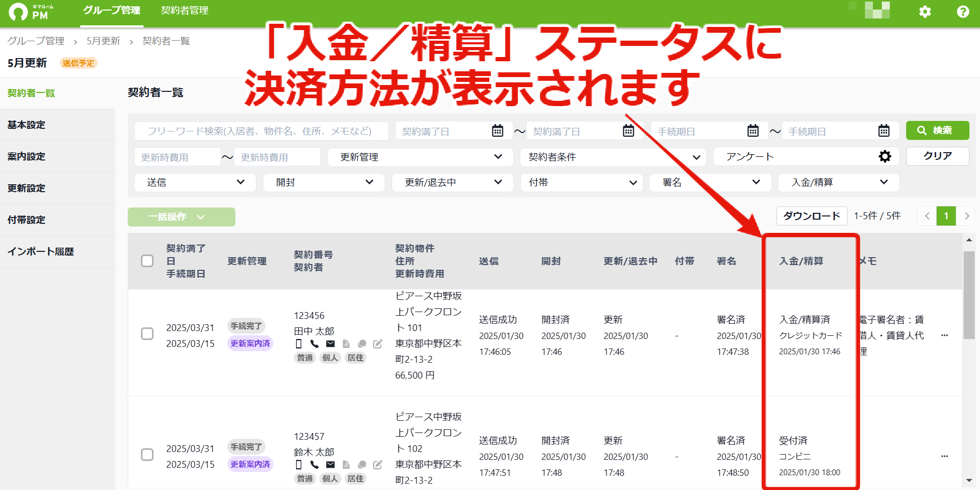This screenshot has width=980, height=490.
Task: Click the scrollbar up arrow
Action: tap(969, 240)
